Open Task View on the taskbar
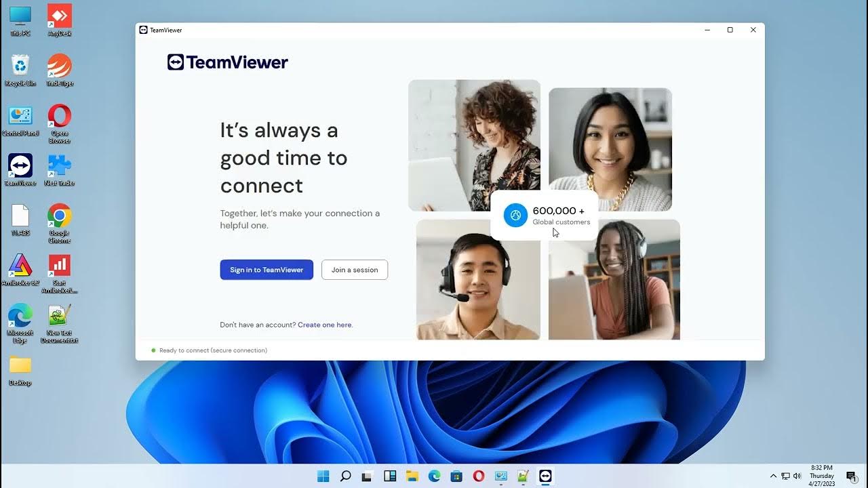868x488 pixels. point(368,476)
